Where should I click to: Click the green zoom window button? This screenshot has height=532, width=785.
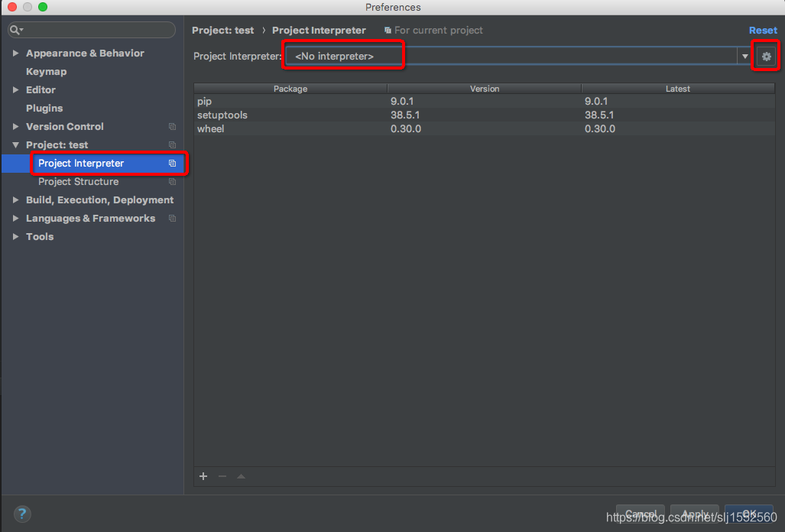click(43, 7)
